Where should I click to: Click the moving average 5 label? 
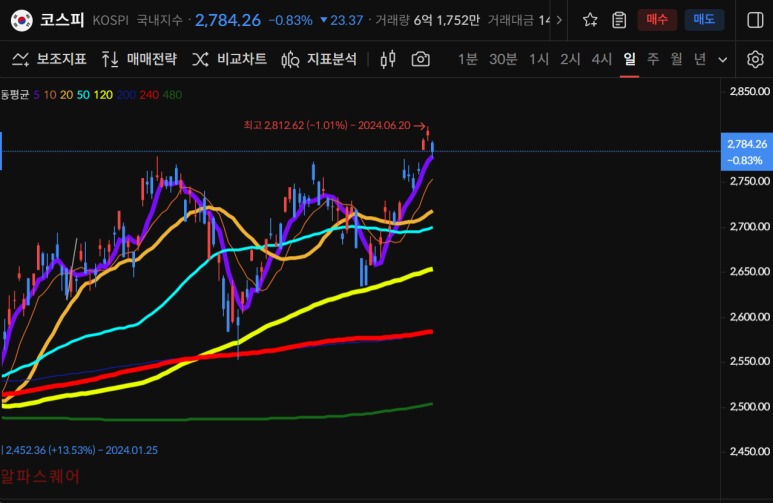coord(36,95)
